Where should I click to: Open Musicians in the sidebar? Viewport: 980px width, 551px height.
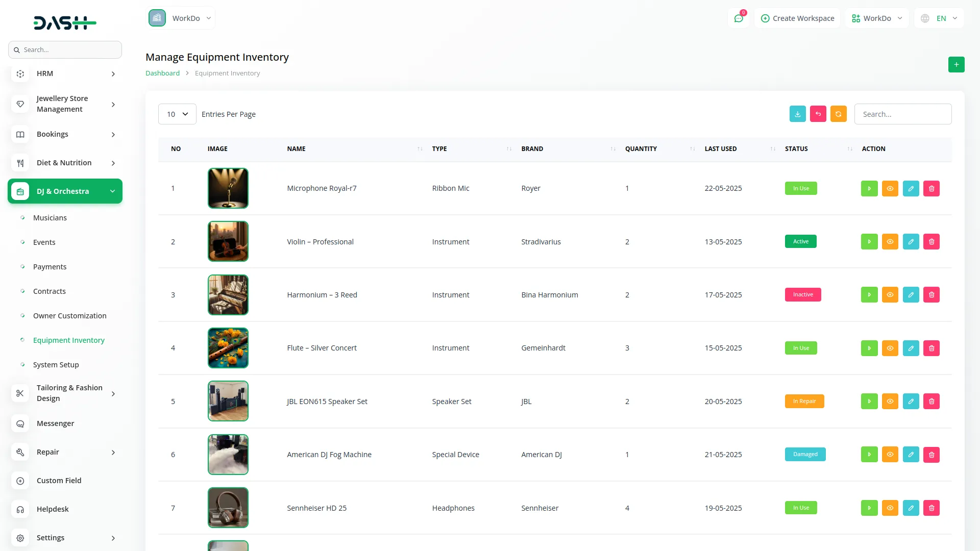(x=50, y=218)
